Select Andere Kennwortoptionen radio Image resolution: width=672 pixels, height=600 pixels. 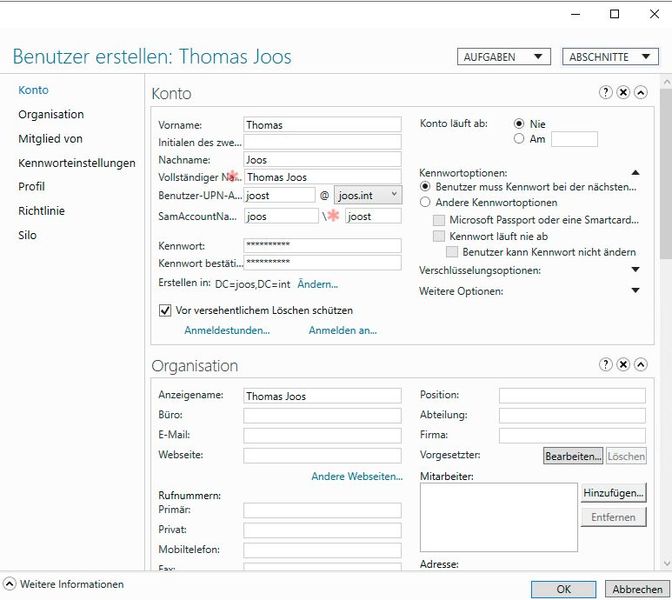point(425,202)
